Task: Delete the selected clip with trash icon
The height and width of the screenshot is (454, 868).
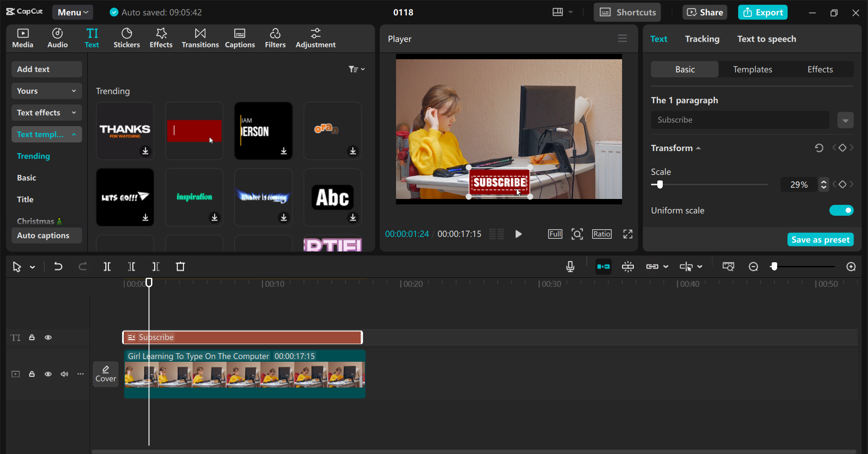Action: 180,267
